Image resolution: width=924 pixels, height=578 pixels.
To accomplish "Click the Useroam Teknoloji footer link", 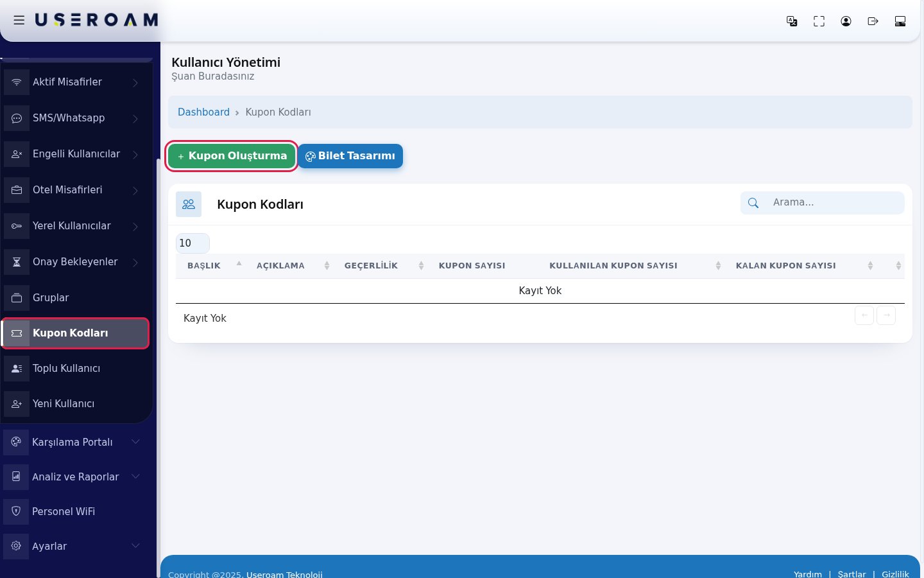I will click(284, 574).
